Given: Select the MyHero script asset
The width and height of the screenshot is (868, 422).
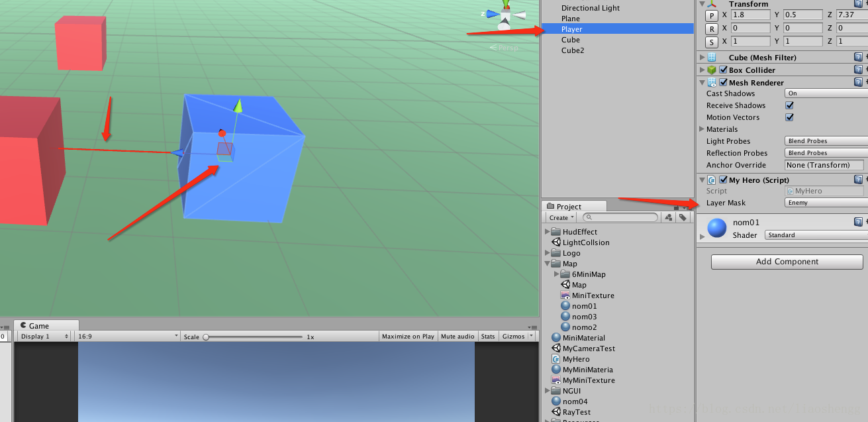Looking at the screenshot, I should coord(571,359).
